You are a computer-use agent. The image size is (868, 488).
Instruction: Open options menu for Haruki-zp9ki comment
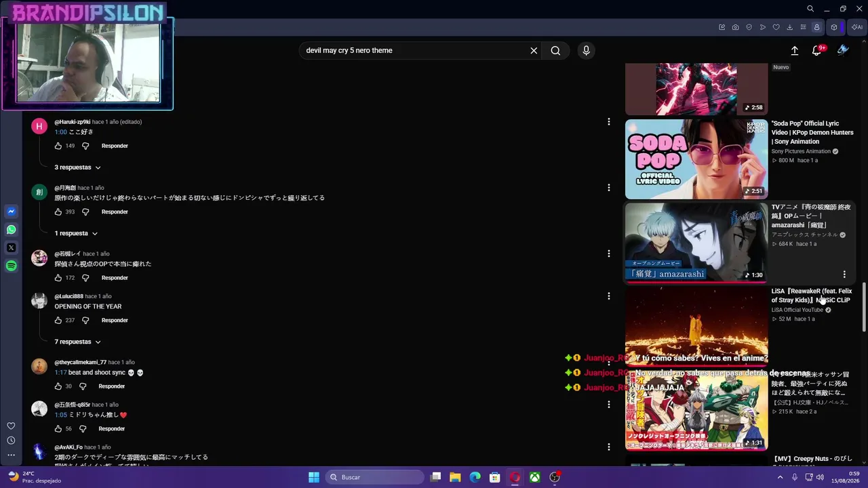(x=609, y=122)
